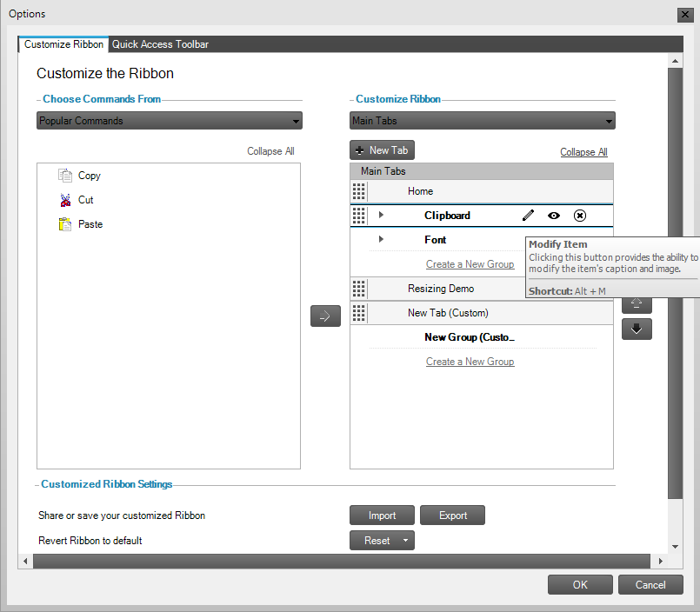
Task: Select the Cut command icon
Action: 65,199
